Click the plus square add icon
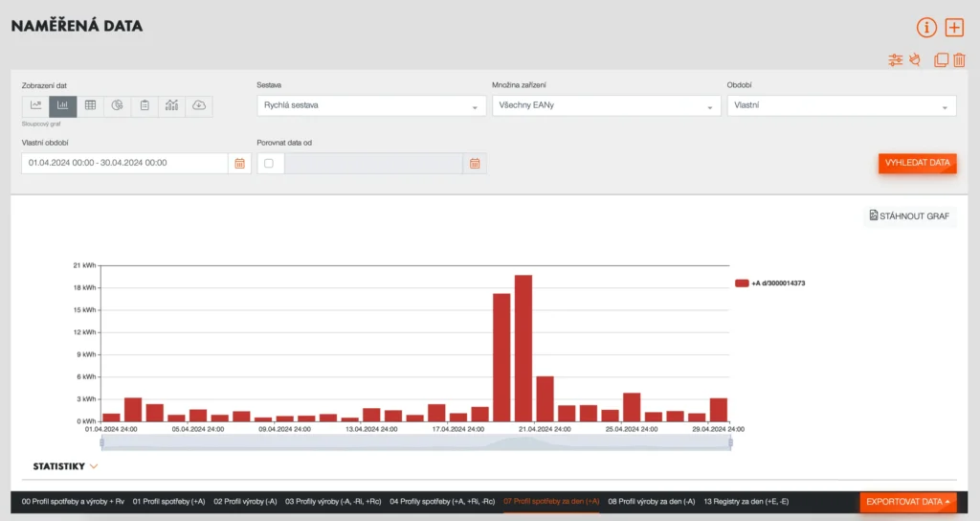The image size is (980, 521). pyautogui.click(x=954, y=28)
